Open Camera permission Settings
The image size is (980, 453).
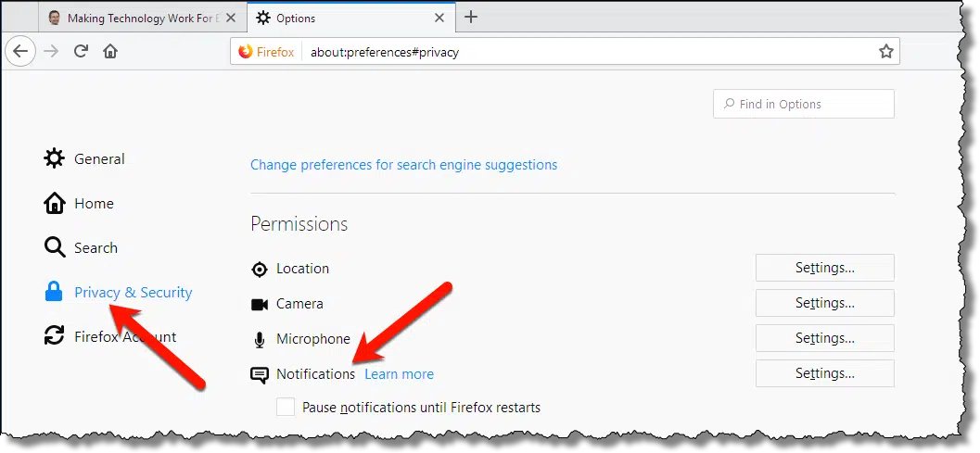pyautogui.click(x=824, y=303)
